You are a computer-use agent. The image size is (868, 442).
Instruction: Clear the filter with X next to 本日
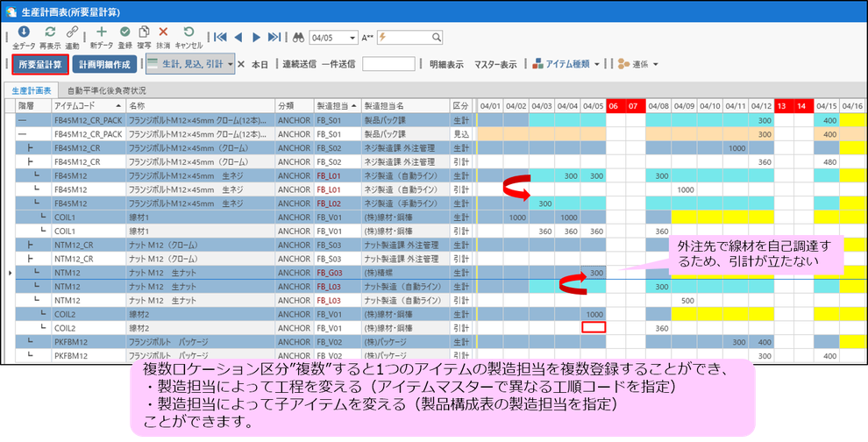pos(241,64)
